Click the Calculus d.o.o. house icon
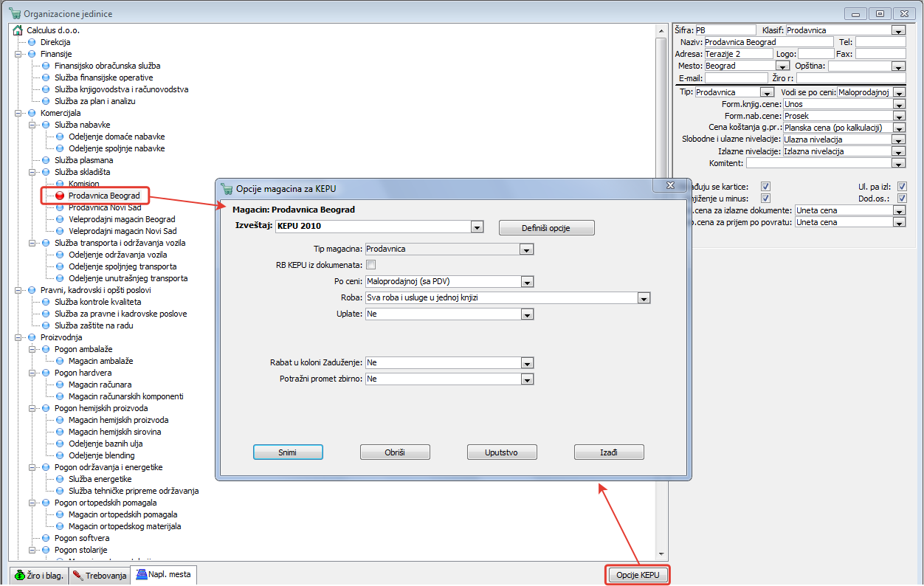 tap(18, 30)
